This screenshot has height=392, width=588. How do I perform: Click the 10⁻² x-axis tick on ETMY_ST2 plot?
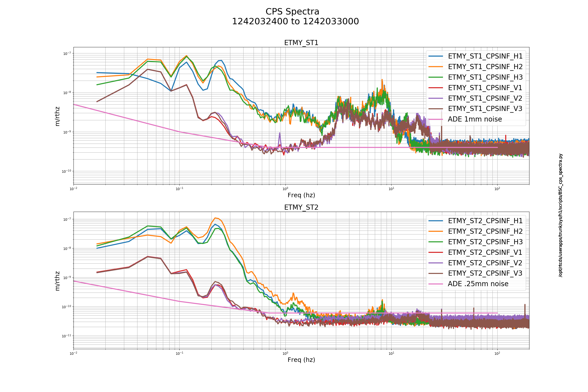click(73, 353)
